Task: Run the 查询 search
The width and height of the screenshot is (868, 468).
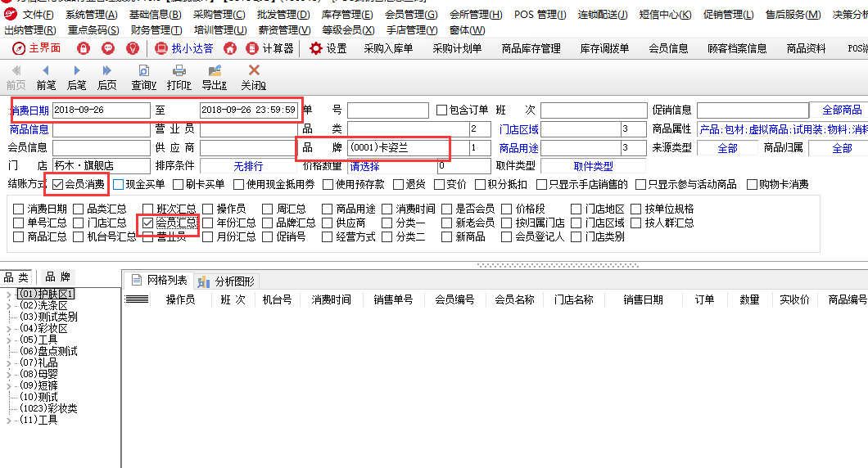Action: 143,76
